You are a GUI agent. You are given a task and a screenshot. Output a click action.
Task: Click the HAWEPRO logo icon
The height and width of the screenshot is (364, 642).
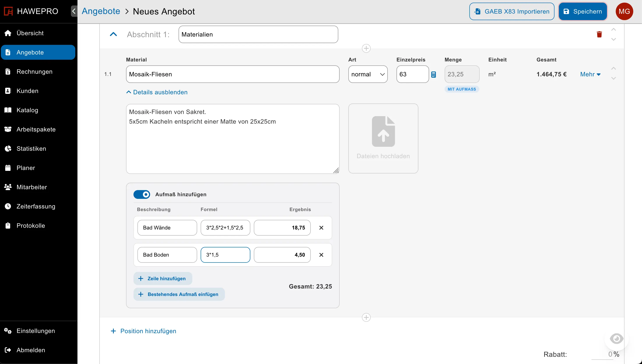coord(9,11)
